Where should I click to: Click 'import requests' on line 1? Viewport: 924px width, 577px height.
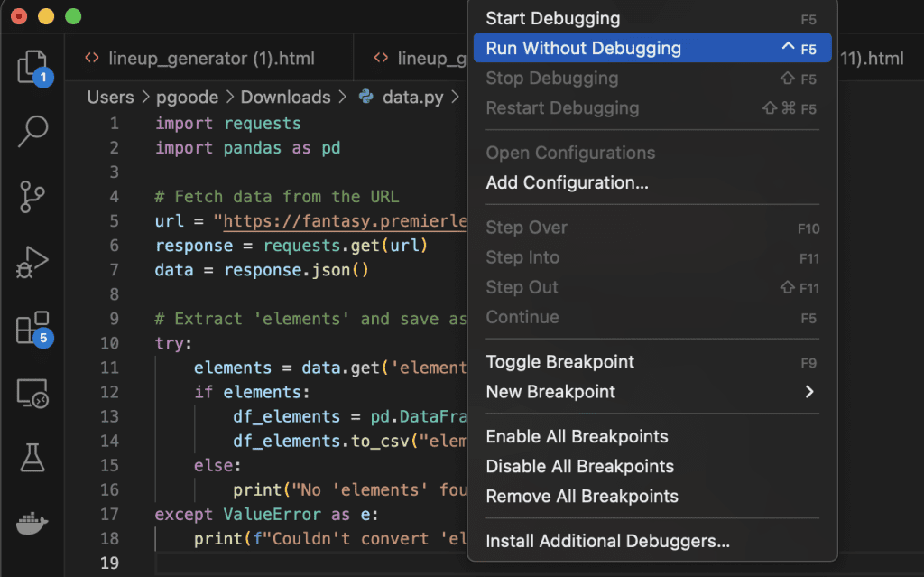(x=227, y=124)
